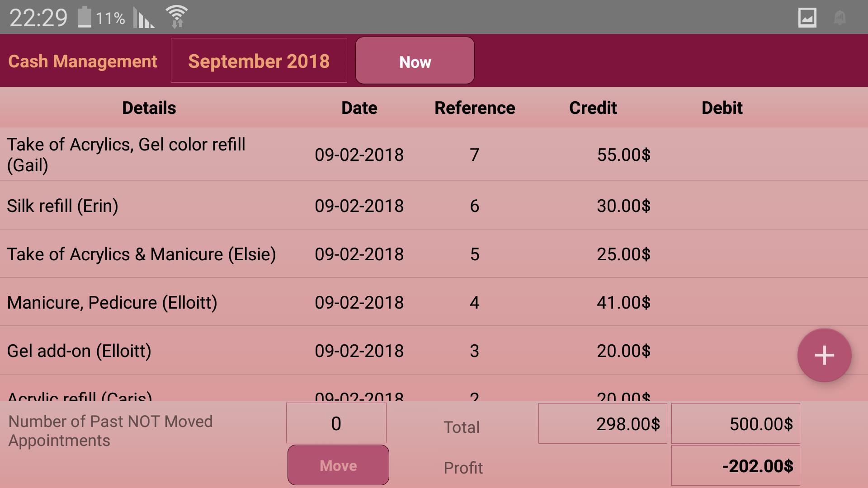The image size is (868, 488).
Task: Tap the Wi-Fi signal icon
Action: [x=177, y=17]
